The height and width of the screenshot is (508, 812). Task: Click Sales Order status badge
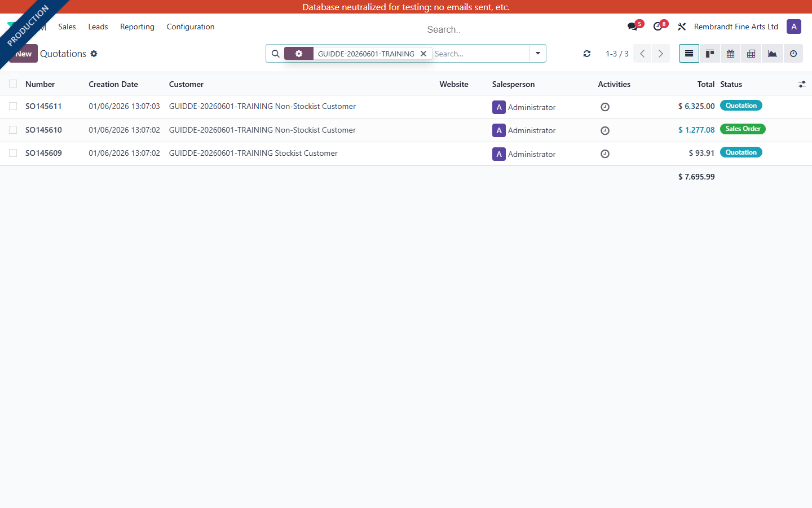[743, 129]
